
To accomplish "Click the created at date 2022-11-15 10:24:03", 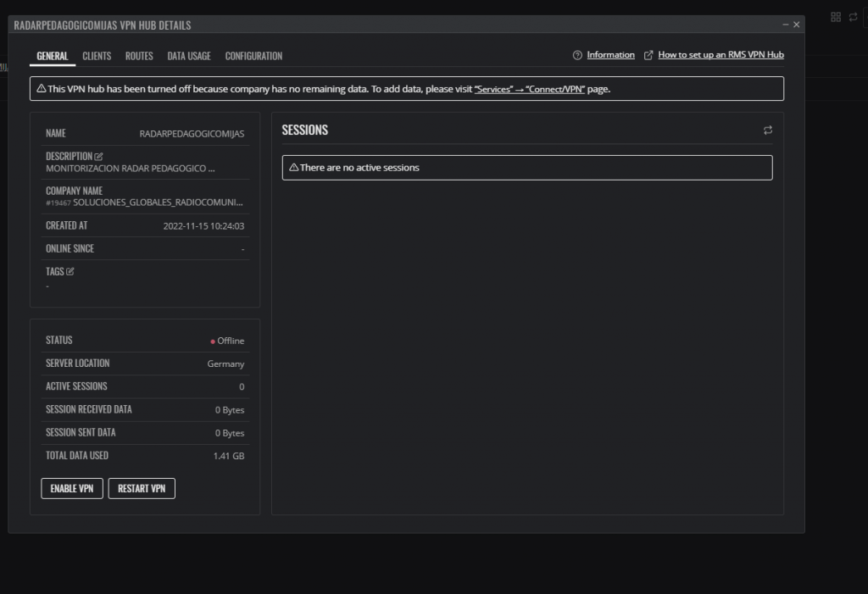I will [x=203, y=226].
